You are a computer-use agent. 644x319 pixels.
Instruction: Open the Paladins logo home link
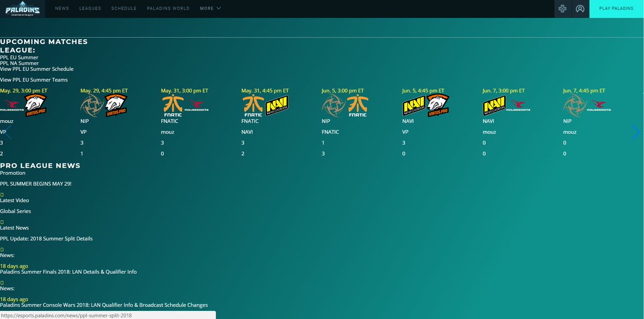pyautogui.click(x=23, y=9)
